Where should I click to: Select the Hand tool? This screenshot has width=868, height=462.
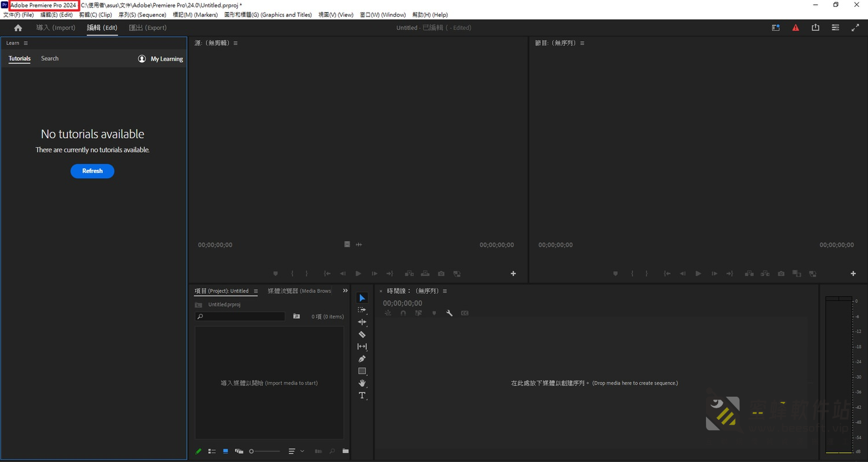(x=362, y=383)
